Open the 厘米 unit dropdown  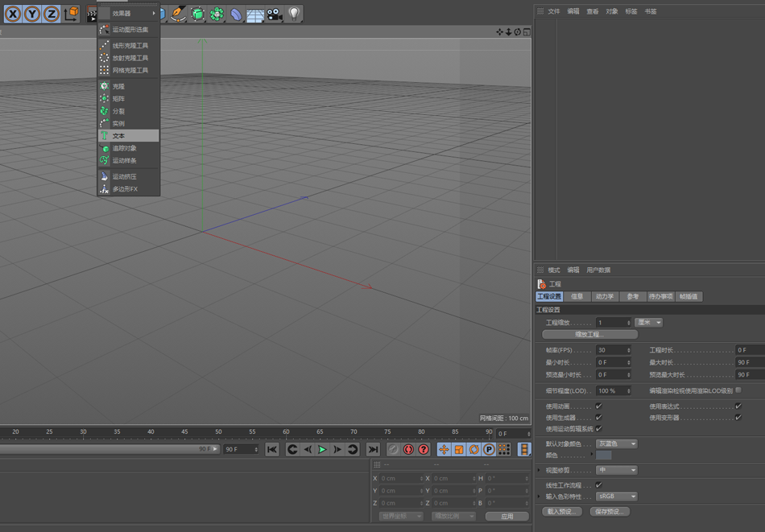(648, 322)
